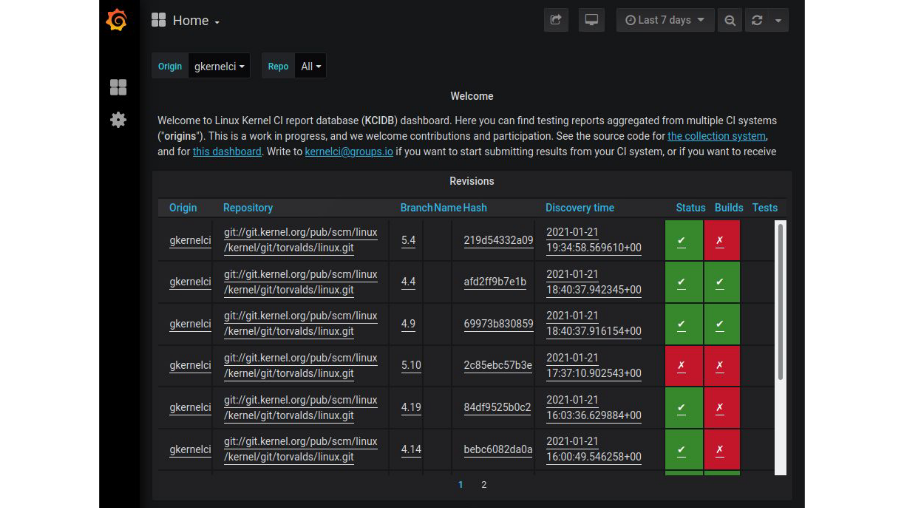The width and height of the screenshot is (904, 508).
Task: Switch to TV view mode icon
Action: click(x=592, y=20)
